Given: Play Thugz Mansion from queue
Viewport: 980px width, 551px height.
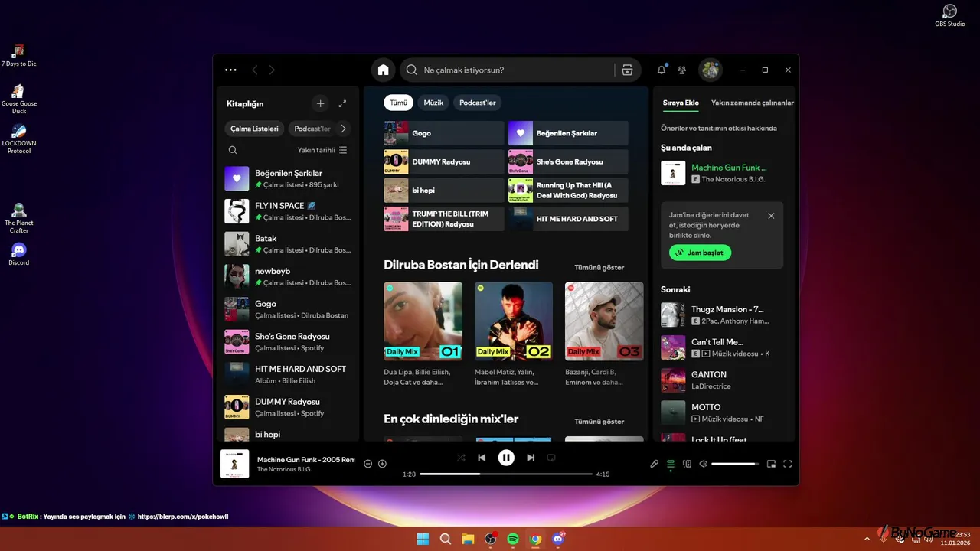Looking at the screenshot, I should click(722, 315).
